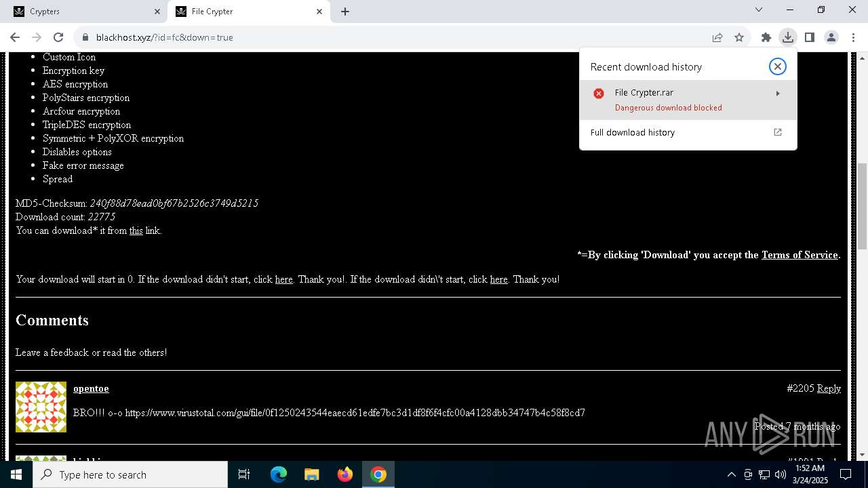Show hidden system tray icons

click(731, 474)
